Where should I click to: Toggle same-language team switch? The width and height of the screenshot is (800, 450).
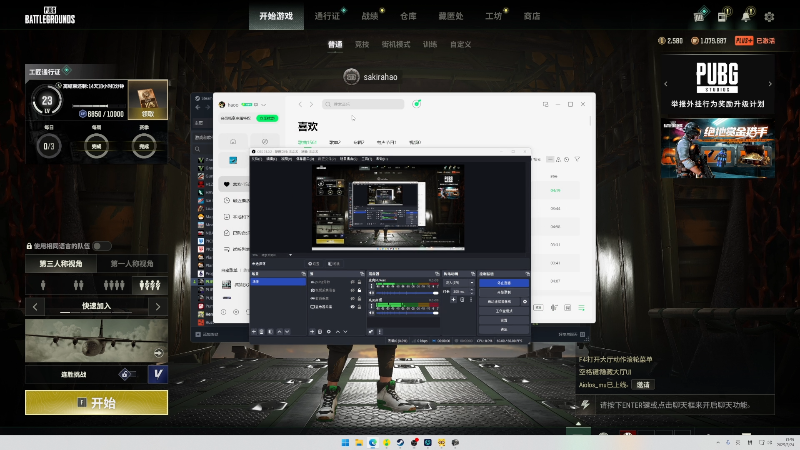102,246
